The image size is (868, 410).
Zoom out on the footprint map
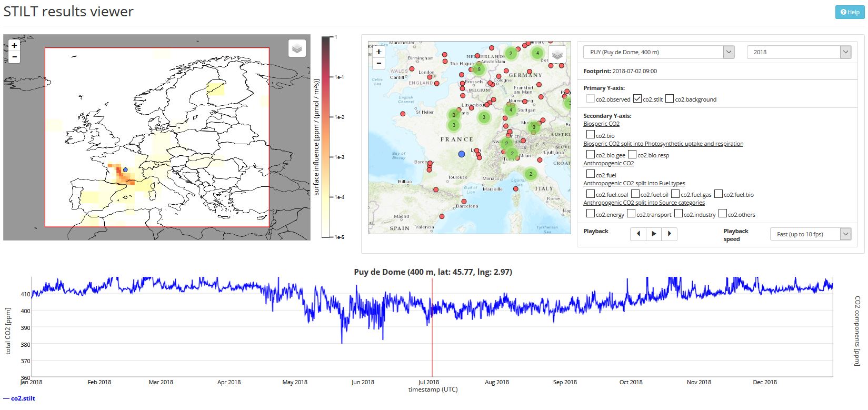pos(14,57)
